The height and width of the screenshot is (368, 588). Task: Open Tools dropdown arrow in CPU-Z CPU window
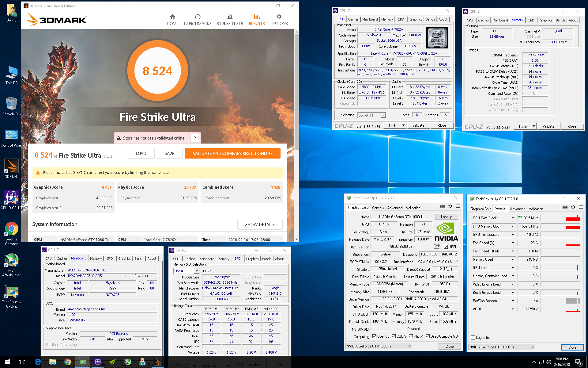click(403, 125)
